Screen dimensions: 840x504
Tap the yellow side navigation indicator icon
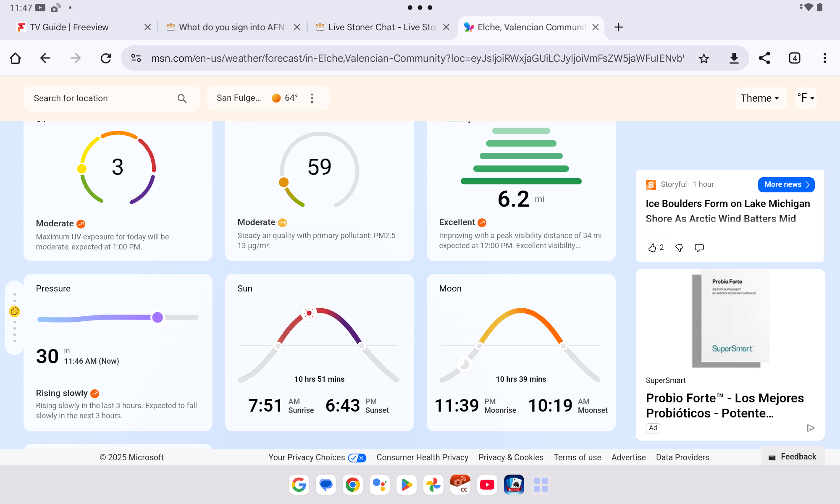pyautogui.click(x=15, y=311)
